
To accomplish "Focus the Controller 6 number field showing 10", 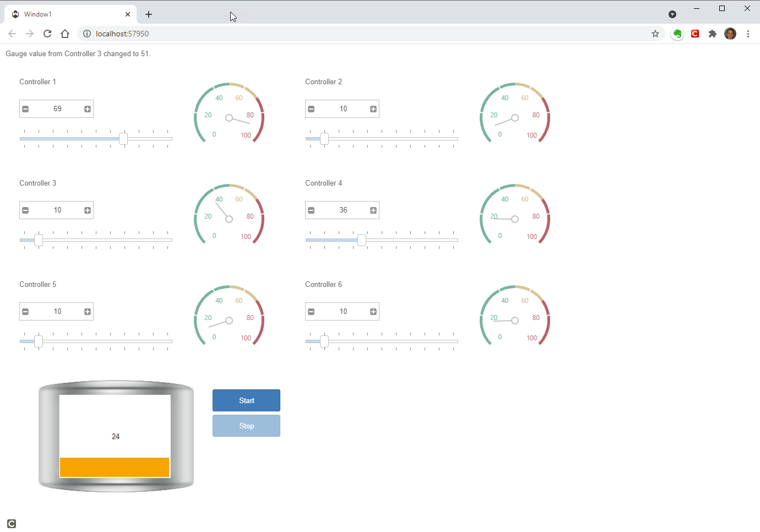I will [x=343, y=312].
